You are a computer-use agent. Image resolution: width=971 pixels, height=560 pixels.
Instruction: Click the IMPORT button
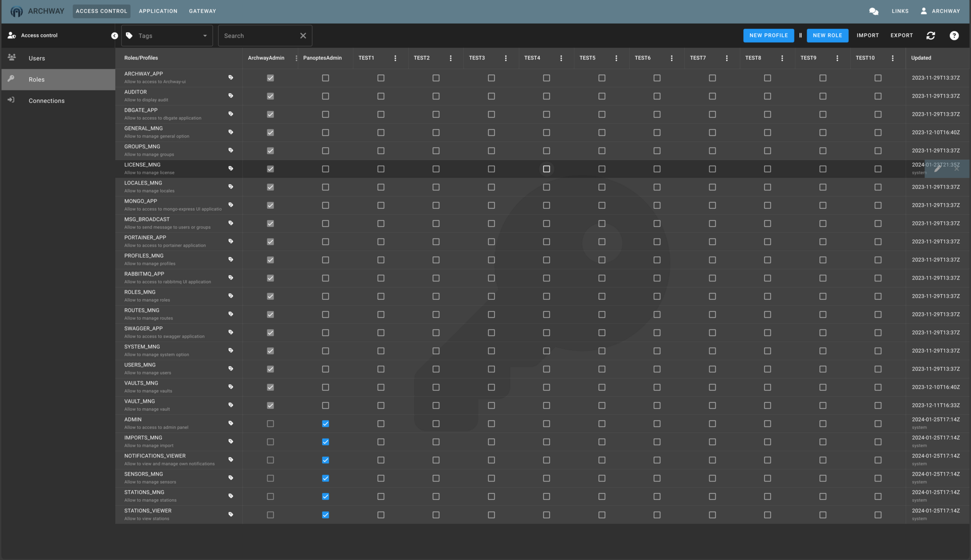[x=867, y=35]
